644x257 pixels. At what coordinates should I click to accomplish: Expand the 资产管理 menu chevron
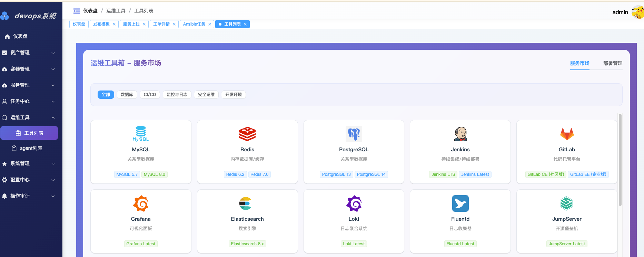pyautogui.click(x=53, y=53)
